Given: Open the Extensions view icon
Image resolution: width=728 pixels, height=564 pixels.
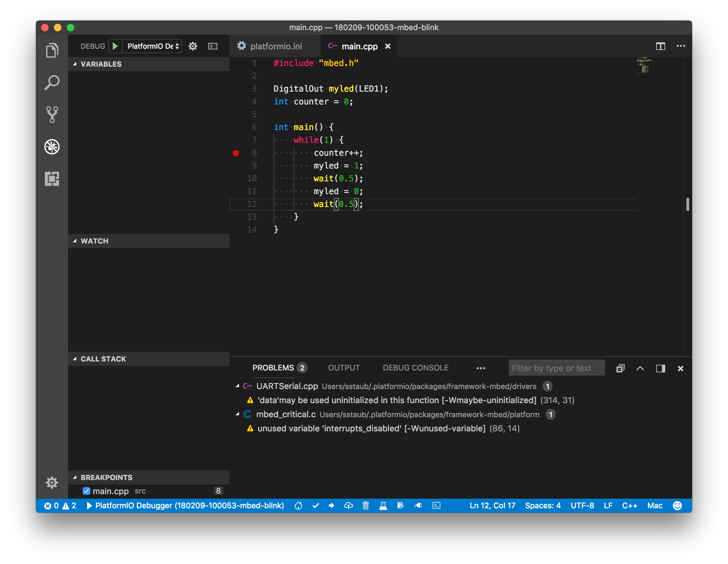Looking at the screenshot, I should point(52,179).
